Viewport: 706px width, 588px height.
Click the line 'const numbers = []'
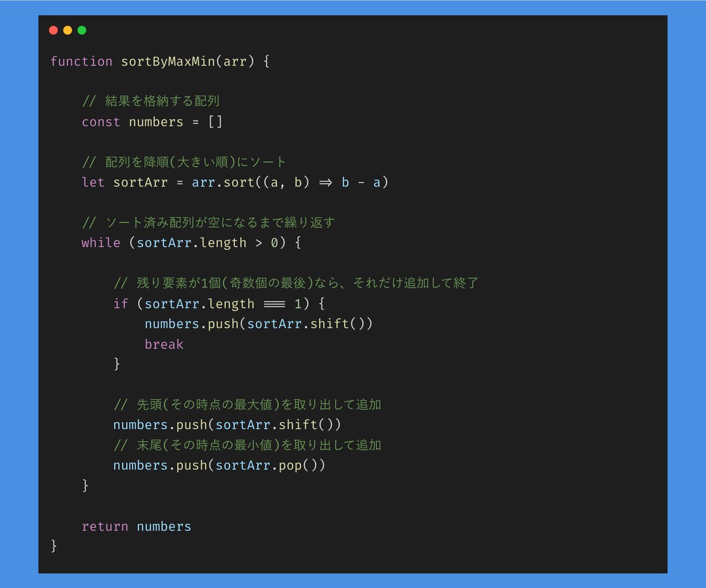[x=152, y=122]
